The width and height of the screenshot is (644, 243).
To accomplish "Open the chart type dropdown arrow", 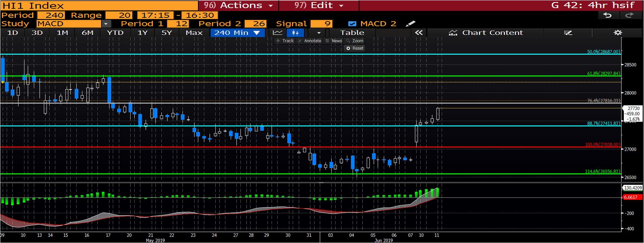I will pos(319,33).
